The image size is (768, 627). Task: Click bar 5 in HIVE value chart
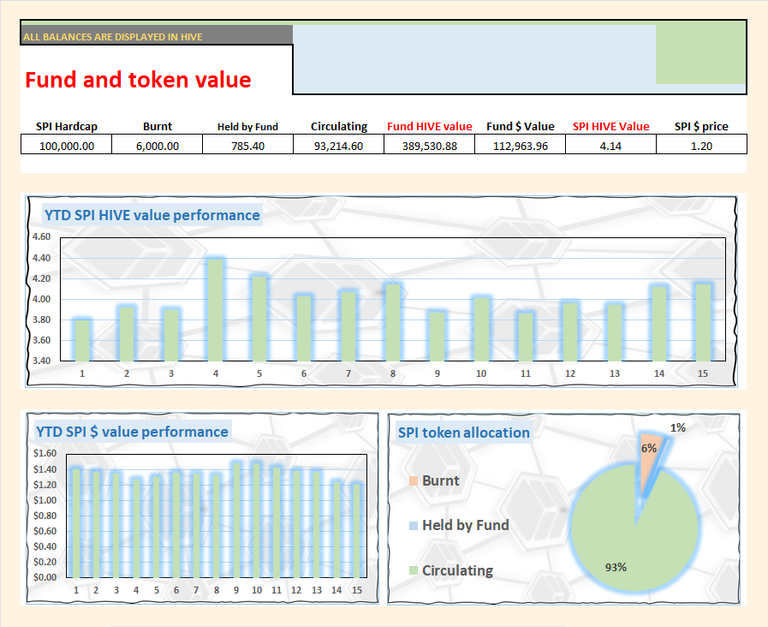(260, 318)
